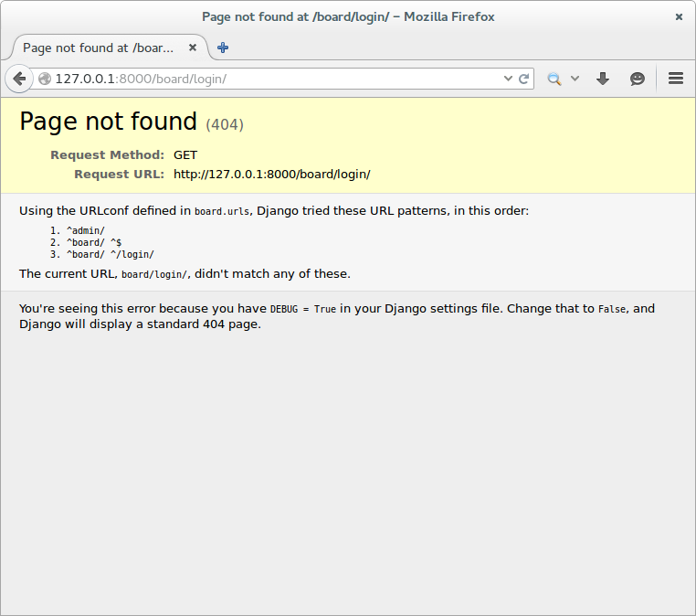The image size is (696, 616).
Task: Click the 'Page not found' heading
Action: [x=109, y=122]
